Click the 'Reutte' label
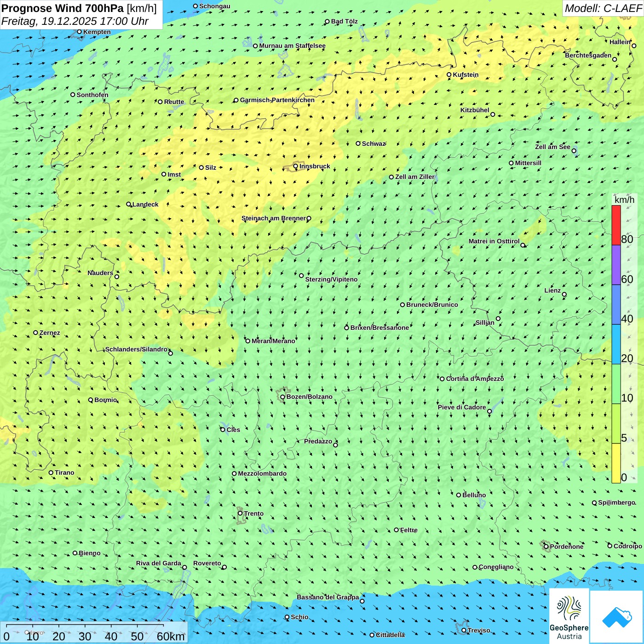The width and height of the screenshot is (644, 644). pyautogui.click(x=174, y=102)
